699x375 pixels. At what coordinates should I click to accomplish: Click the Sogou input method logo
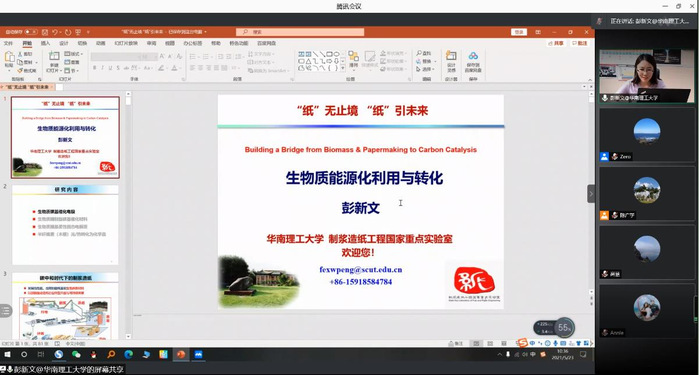522,342
